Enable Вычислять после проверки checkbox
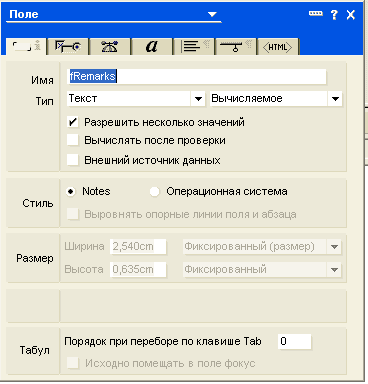Screen dimensions: 368x384 point(72,140)
